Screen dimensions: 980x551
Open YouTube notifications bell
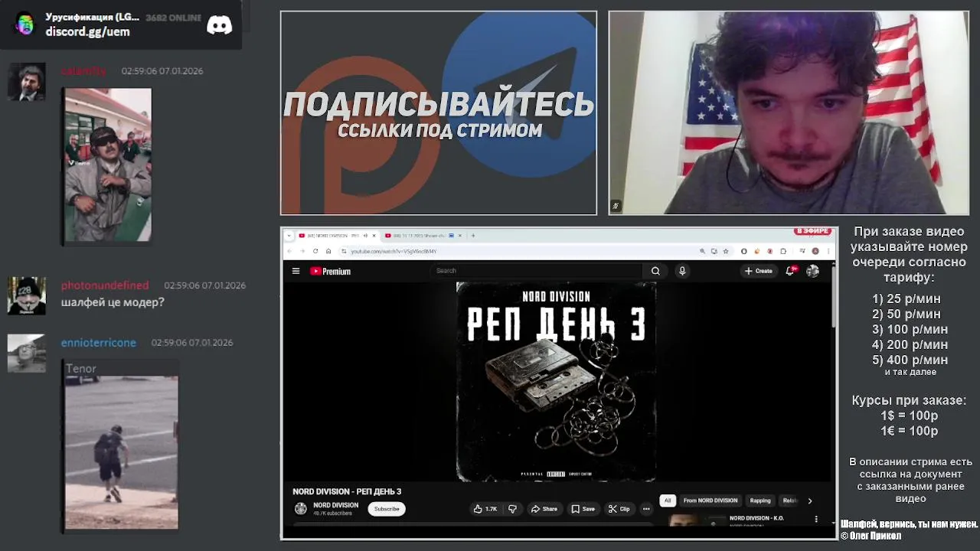pos(790,271)
